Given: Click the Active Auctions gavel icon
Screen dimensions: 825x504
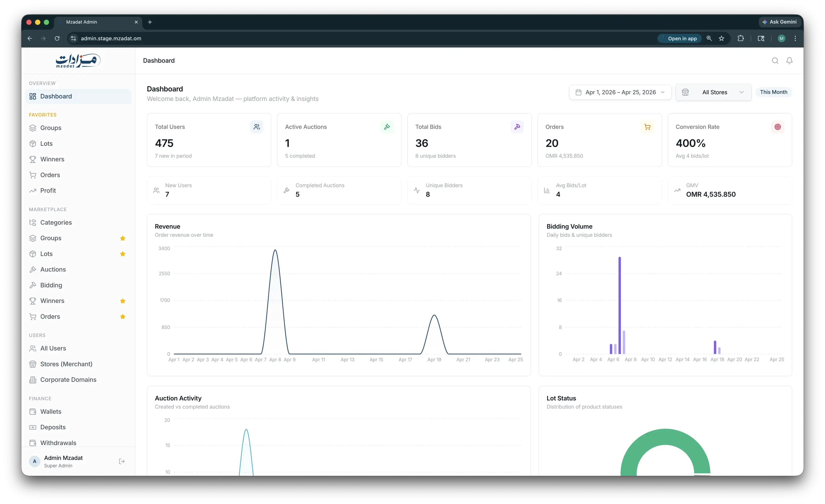Looking at the screenshot, I should (387, 127).
